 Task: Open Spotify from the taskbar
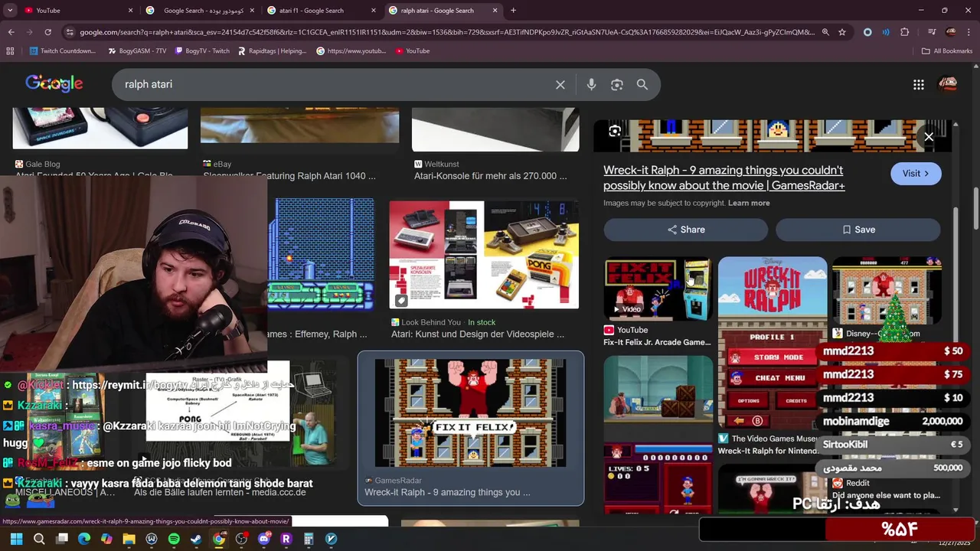174,540
